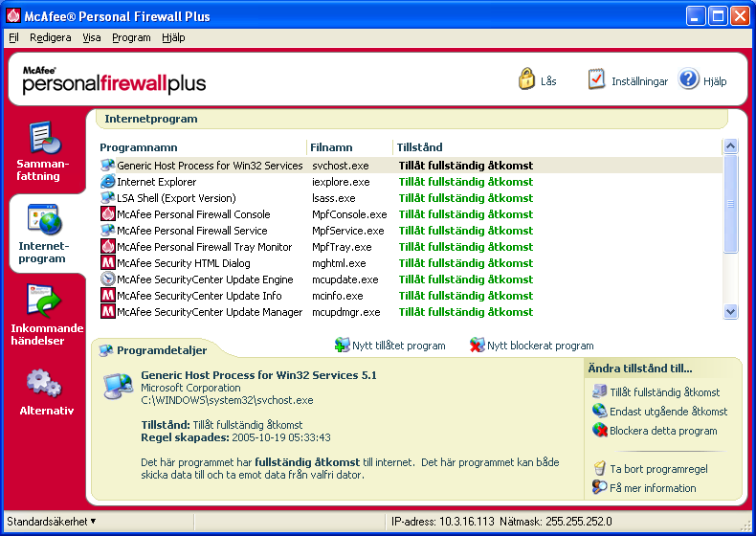
Task: Click Ta bort programregel link
Action: pos(658,469)
